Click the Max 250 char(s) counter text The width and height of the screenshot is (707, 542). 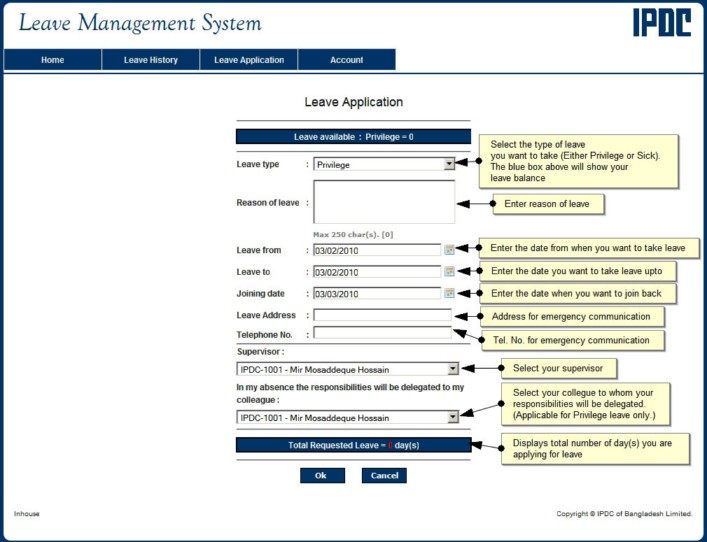click(x=353, y=234)
